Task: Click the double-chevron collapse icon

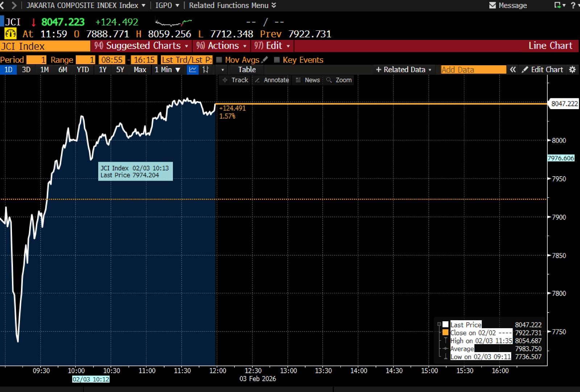Action: coord(513,70)
